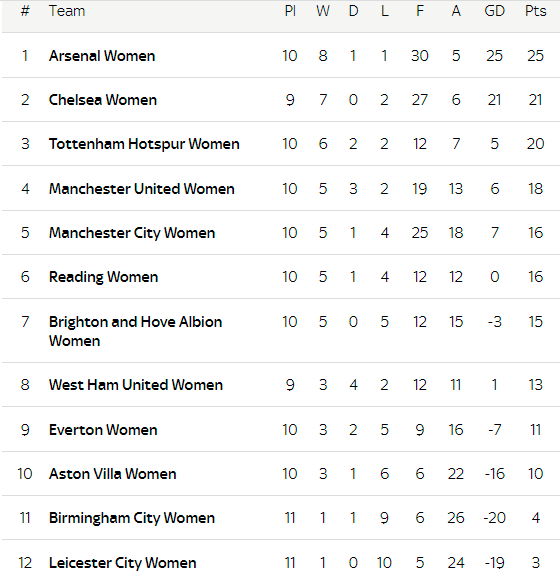Open Manchester City Women team page
Viewport: 560px width, 586px height.
[132, 233]
